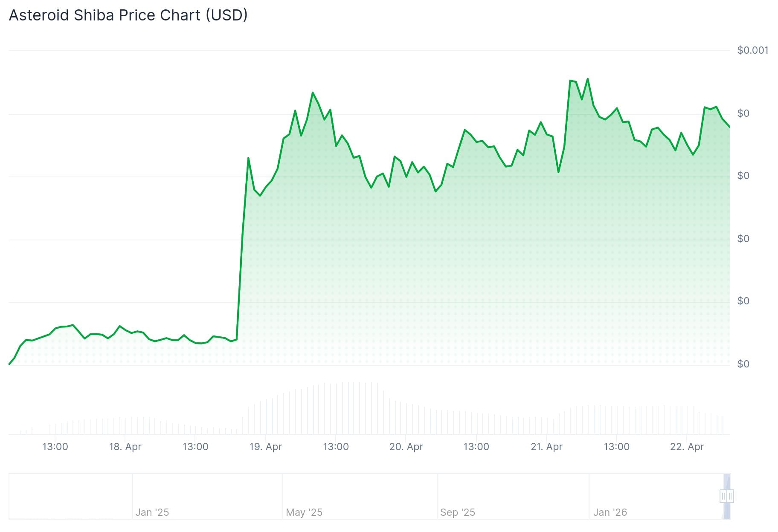Click the empty navigator area before Jan '25
Viewport: 778px width, 532px height.
point(70,496)
